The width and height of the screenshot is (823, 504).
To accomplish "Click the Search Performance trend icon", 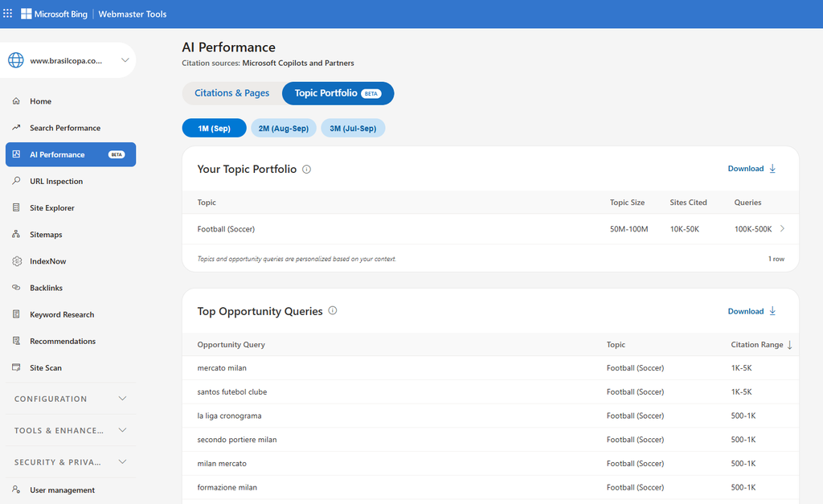I will [x=16, y=128].
